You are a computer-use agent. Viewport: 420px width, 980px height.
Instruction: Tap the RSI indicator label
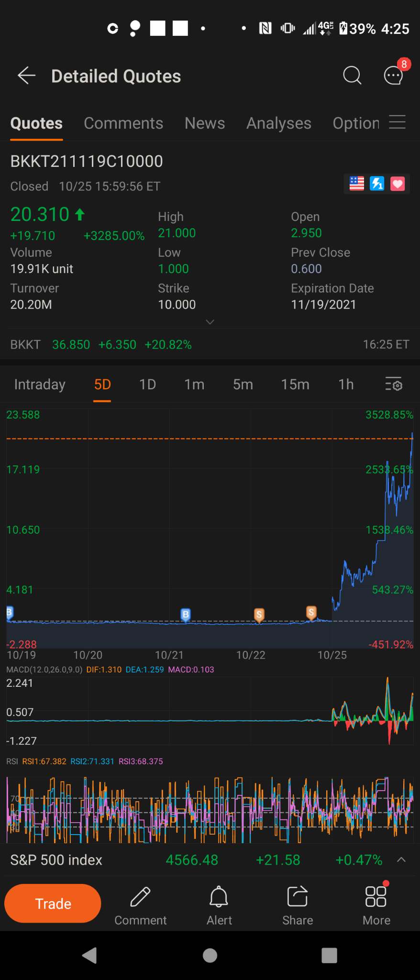[12, 761]
